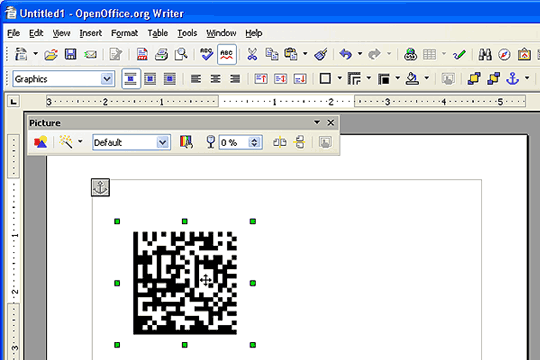Open Page Preview
The width and height of the screenshot is (540, 360).
pos(181,54)
